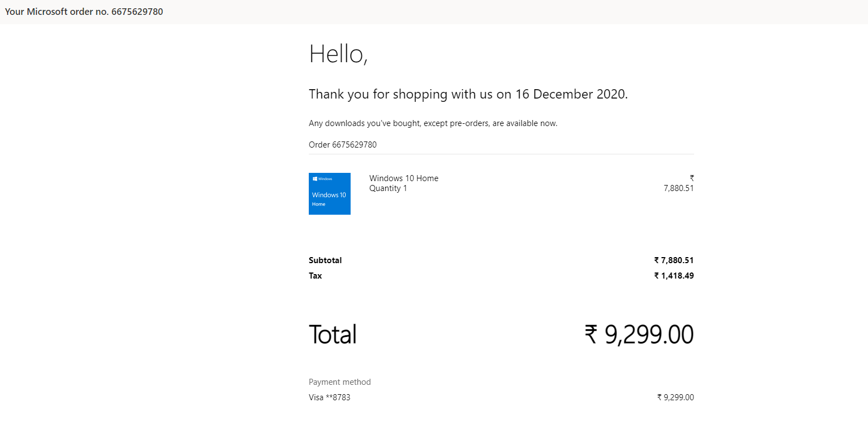The height and width of the screenshot is (425, 868).
Task: Click the 'Tax' label
Action: click(315, 276)
